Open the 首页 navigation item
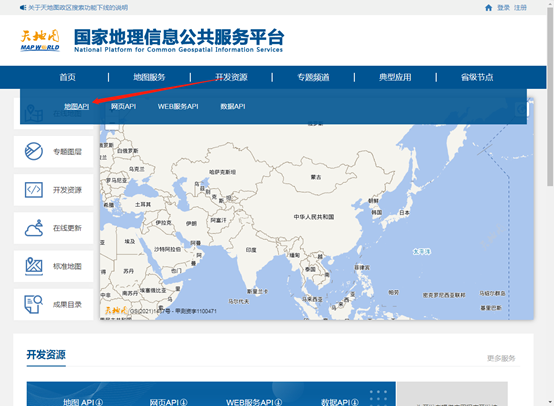The image size is (554, 406). click(x=67, y=77)
